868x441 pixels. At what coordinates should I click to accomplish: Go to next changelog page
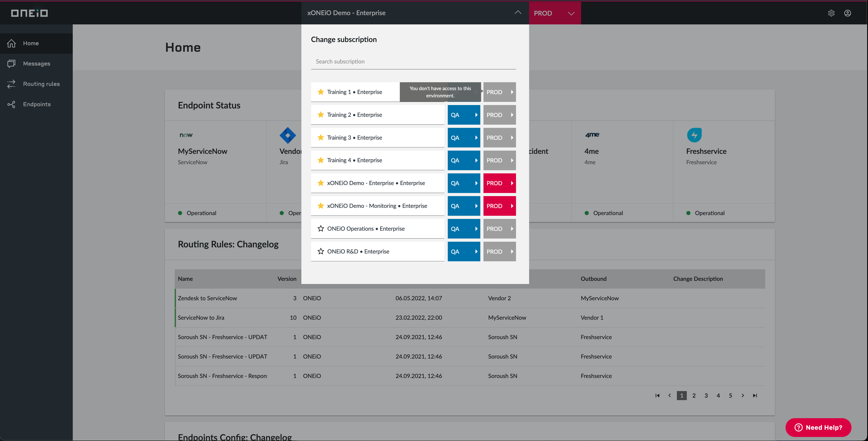742,396
